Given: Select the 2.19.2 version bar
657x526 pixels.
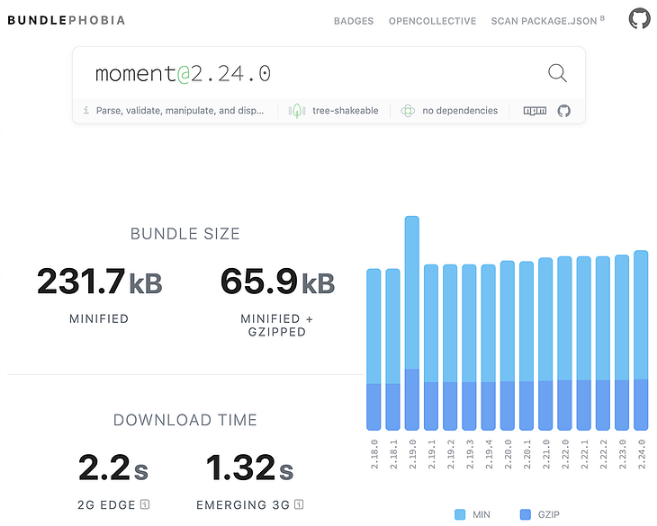Looking at the screenshot, I should click(x=450, y=347).
